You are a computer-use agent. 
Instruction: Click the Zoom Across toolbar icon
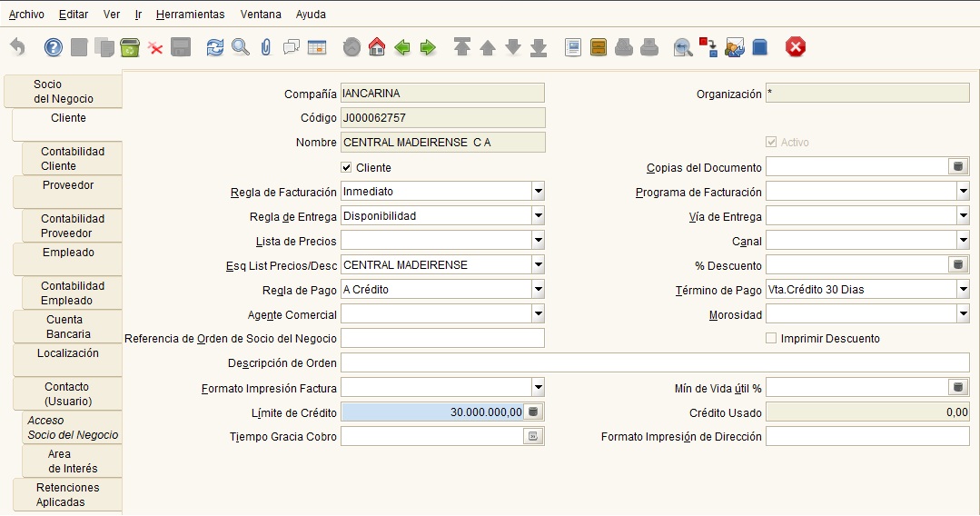[x=683, y=47]
